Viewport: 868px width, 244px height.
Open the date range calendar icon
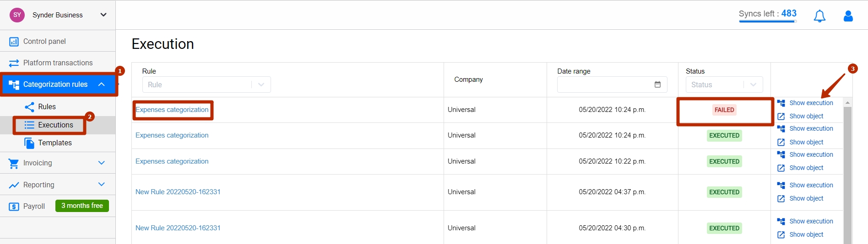click(x=657, y=85)
